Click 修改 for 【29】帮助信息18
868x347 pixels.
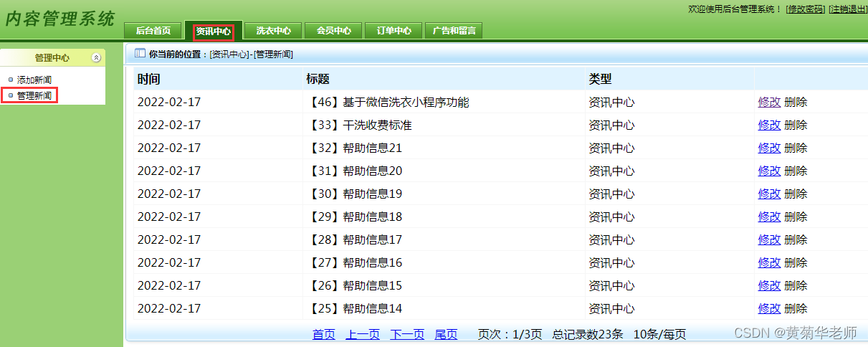(x=769, y=217)
